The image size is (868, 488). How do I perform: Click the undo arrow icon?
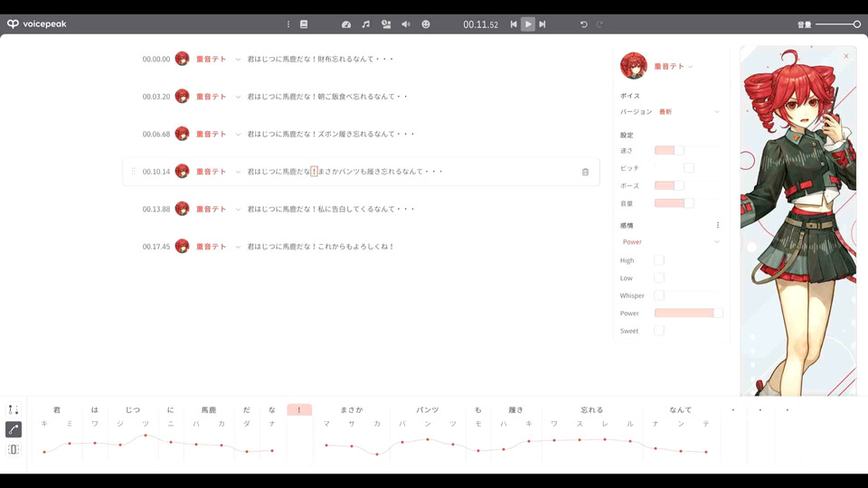tap(583, 24)
